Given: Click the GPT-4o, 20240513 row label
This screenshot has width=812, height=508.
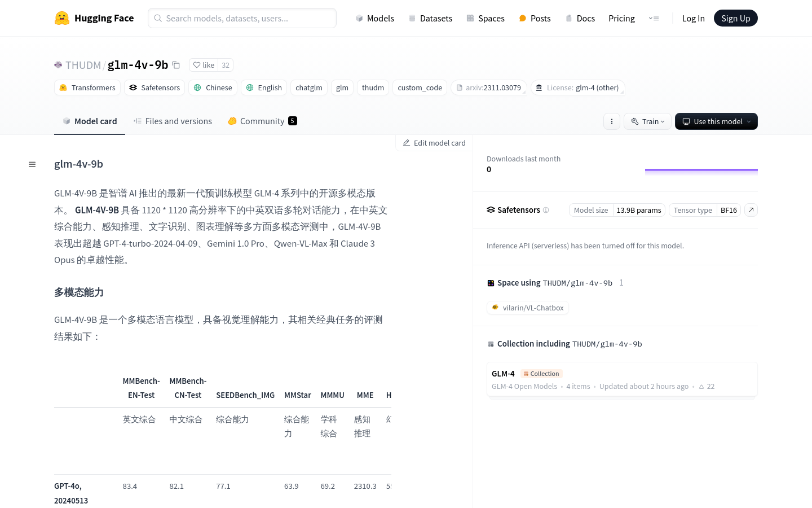Looking at the screenshot, I should point(71,493).
